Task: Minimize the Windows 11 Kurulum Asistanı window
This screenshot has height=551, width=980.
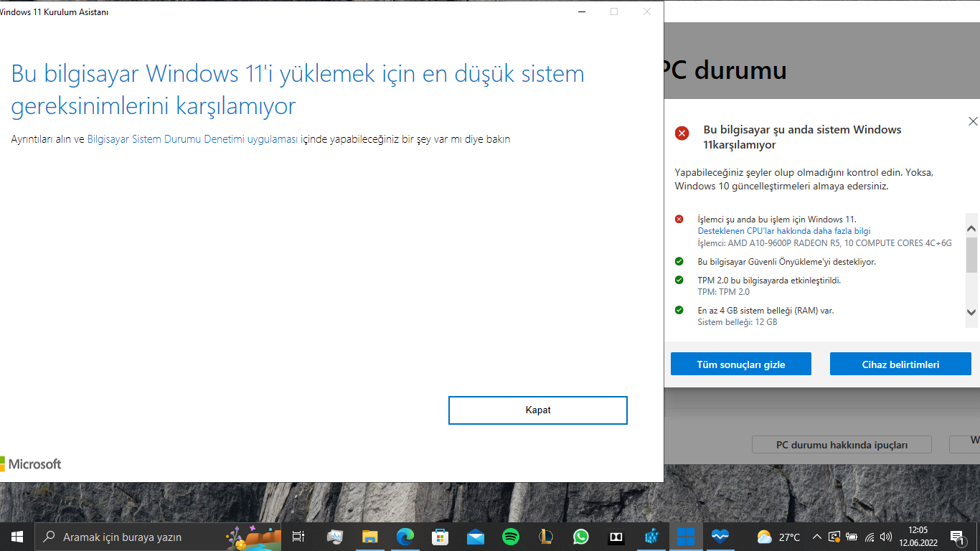Action: pos(580,11)
